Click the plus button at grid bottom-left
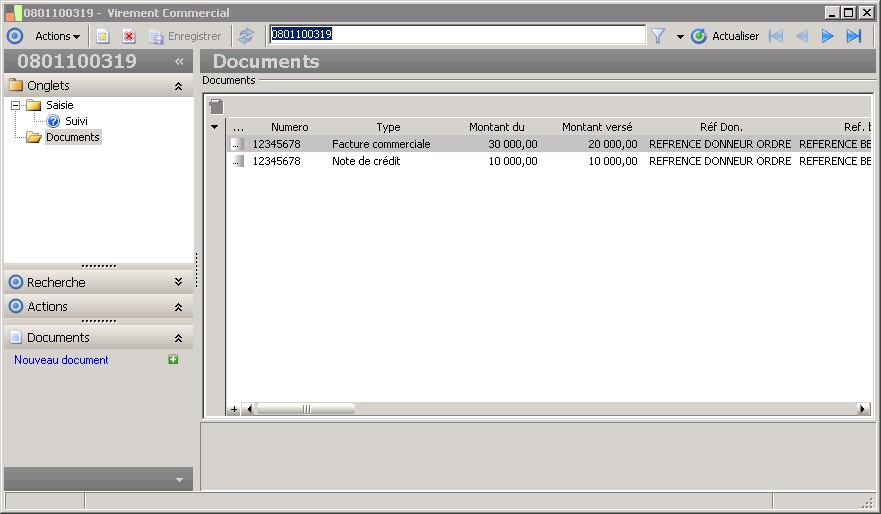This screenshot has width=881, height=514. click(234, 409)
